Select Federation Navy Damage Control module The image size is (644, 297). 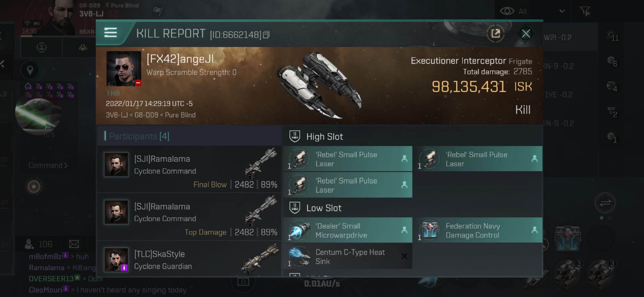point(479,230)
